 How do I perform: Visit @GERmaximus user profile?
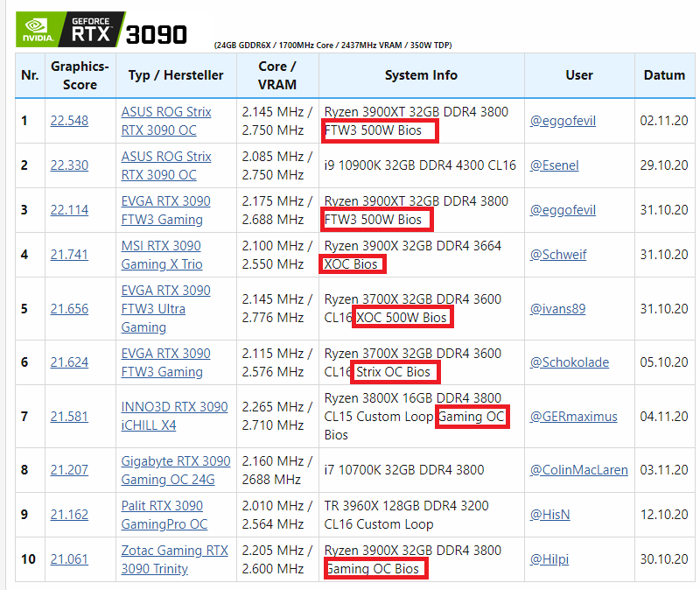[x=574, y=417]
